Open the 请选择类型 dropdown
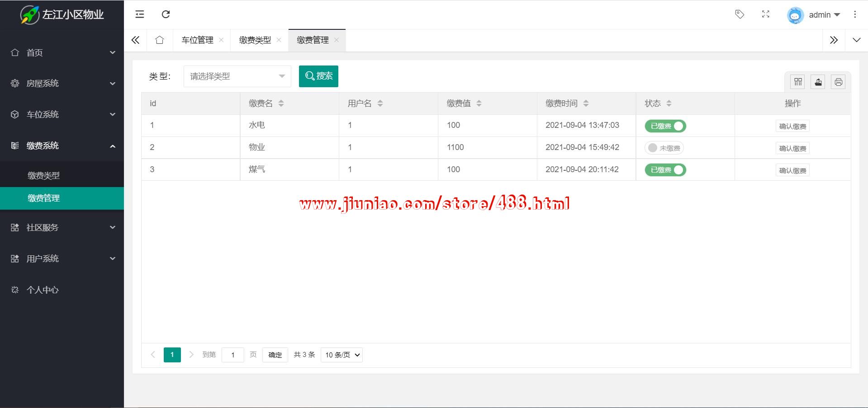 237,76
